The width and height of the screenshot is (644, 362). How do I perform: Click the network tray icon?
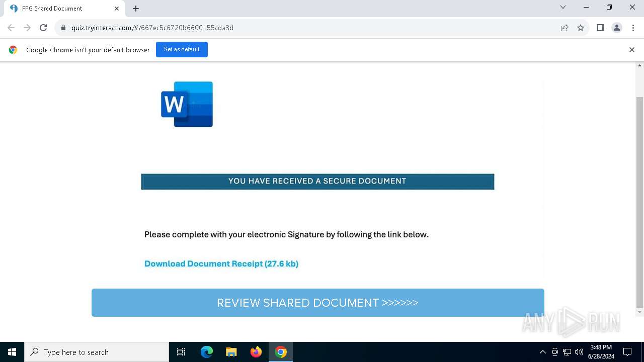pos(567,352)
